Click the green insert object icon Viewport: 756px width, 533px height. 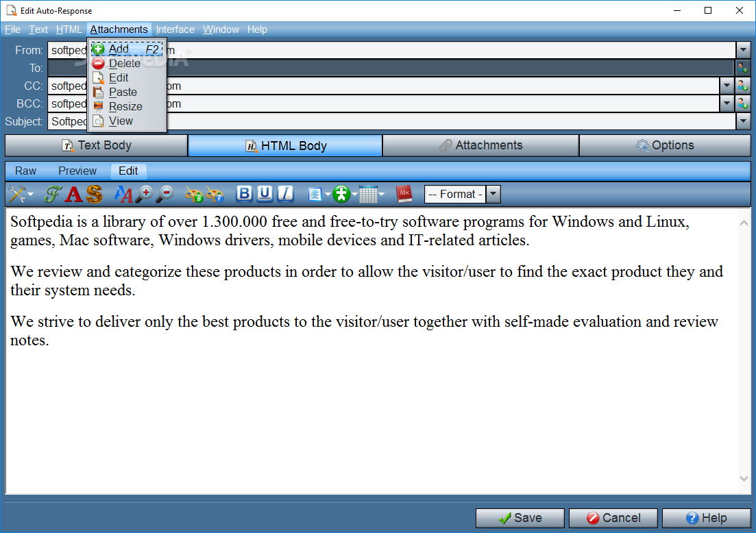(341, 194)
